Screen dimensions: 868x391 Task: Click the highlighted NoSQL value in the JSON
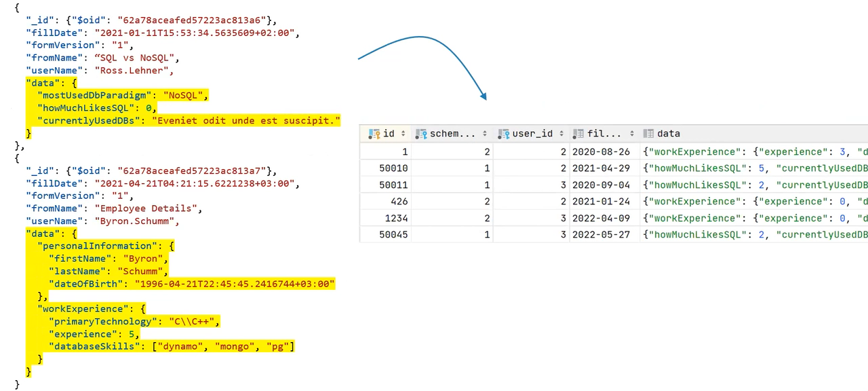pyautogui.click(x=184, y=95)
